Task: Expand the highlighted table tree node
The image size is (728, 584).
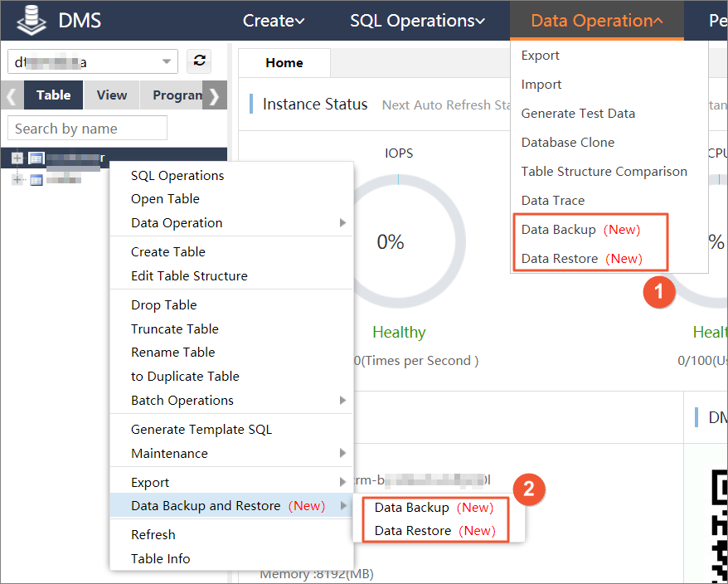Action: pos(17,158)
